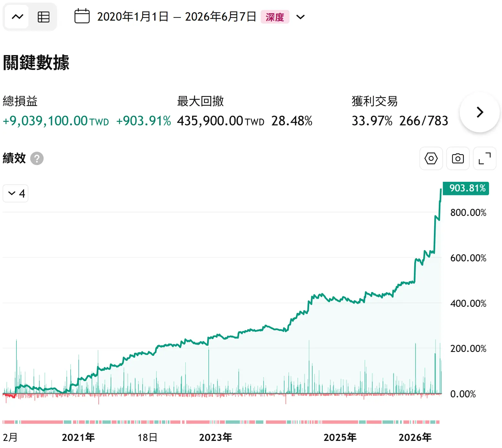Click the 2021年 time axis label
Image resolution: width=502 pixels, height=448 pixels.
pos(78,437)
